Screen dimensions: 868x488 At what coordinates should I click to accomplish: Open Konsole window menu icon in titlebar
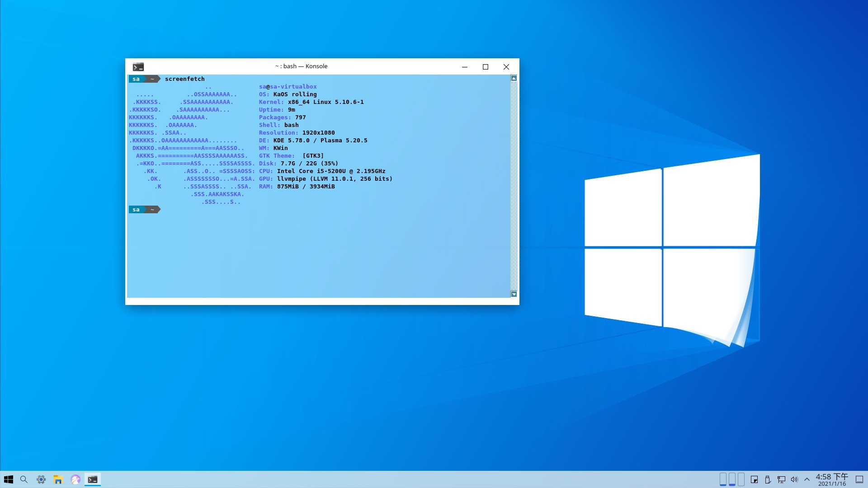point(138,67)
